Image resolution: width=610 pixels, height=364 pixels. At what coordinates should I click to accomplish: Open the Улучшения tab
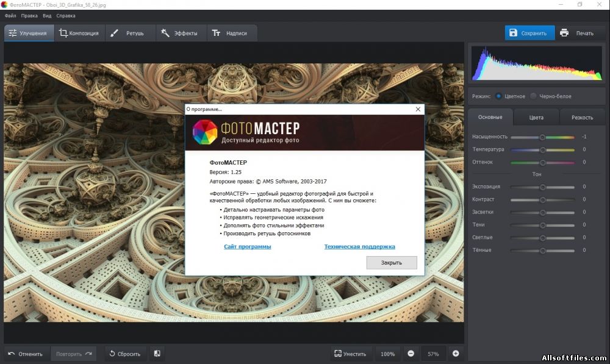click(x=29, y=33)
